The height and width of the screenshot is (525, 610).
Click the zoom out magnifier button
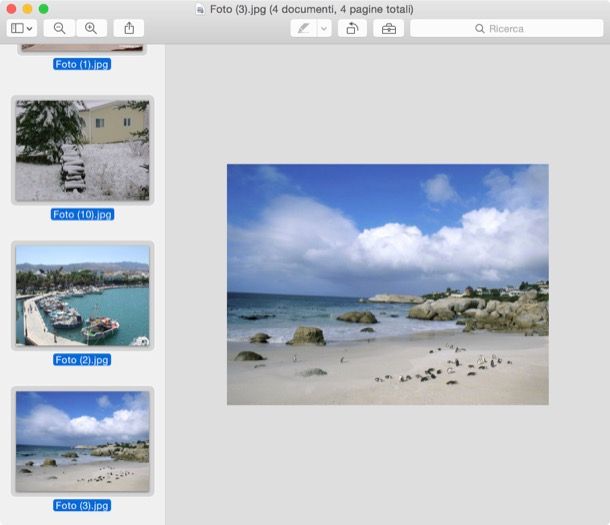tap(59, 28)
